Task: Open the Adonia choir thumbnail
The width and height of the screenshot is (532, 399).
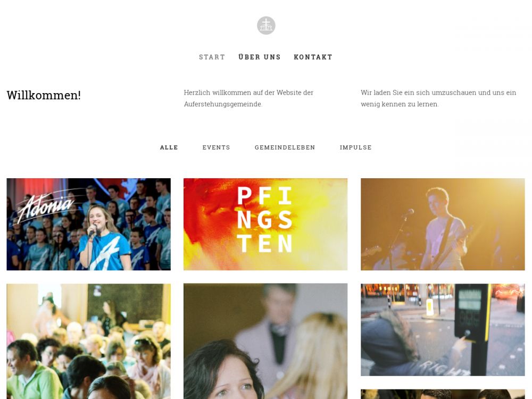Action: (88, 225)
